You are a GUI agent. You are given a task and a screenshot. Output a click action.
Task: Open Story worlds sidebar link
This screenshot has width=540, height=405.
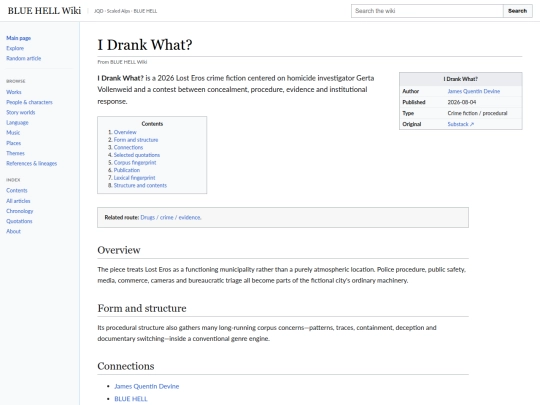coord(21,112)
